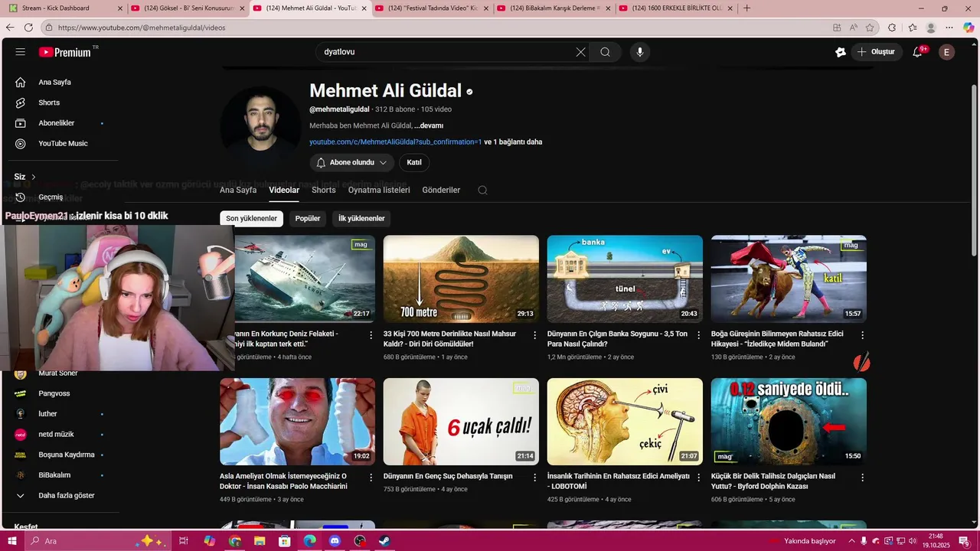This screenshot has height=551, width=980.
Task: Expand the Siz section chevron
Action: pyautogui.click(x=33, y=177)
